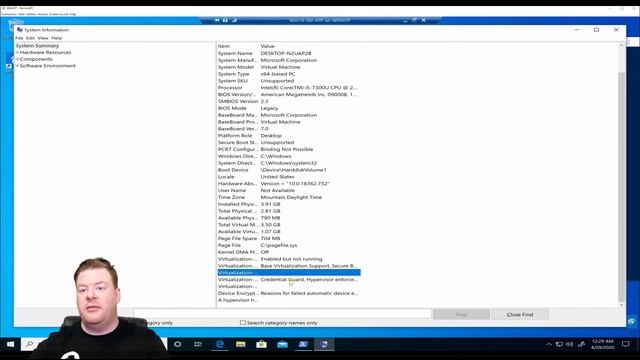Viewport: 640px width, 360px height.
Task: Select the System Type row
Action: tap(289, 74)
